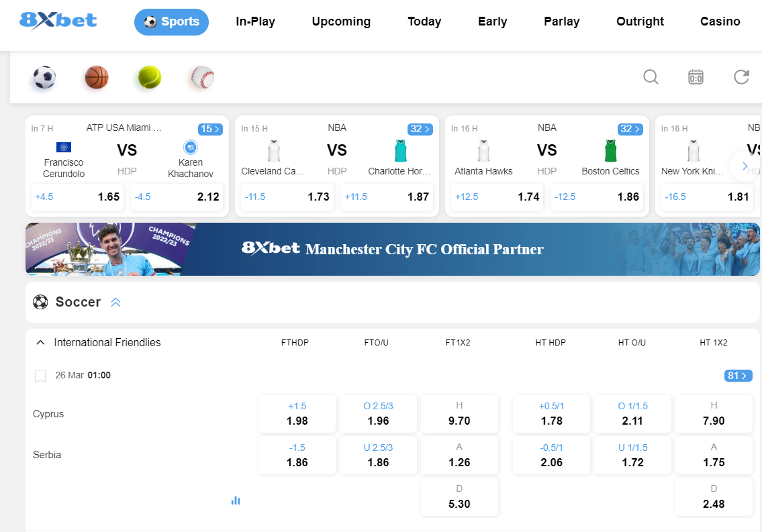The image size is (762, 532).
Task: Switch to the In-Play tab
Action: (255, 21)
